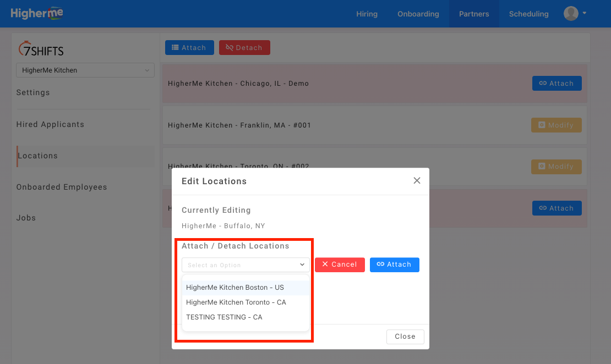Choose HigherMe Kitchen Toronto - CA option
Viewport: 611px width, 364px height.
[x=236, y=302]
